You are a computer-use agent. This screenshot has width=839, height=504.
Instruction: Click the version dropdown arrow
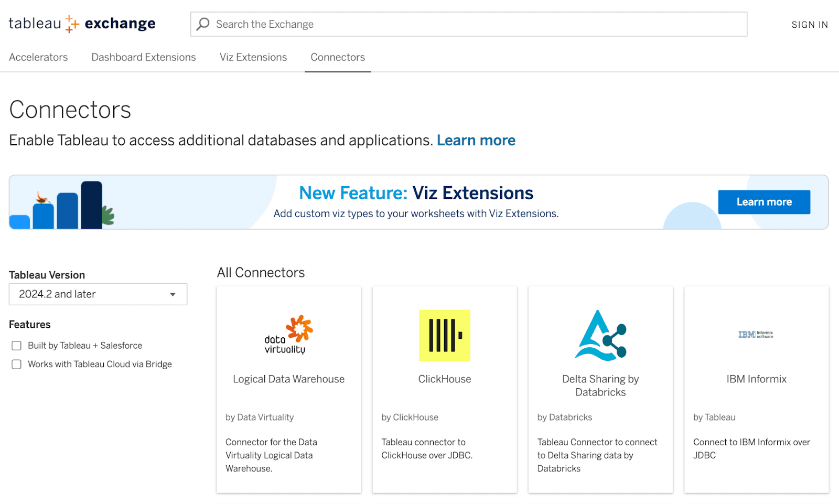pyautogui.click(x=173, y=295)
